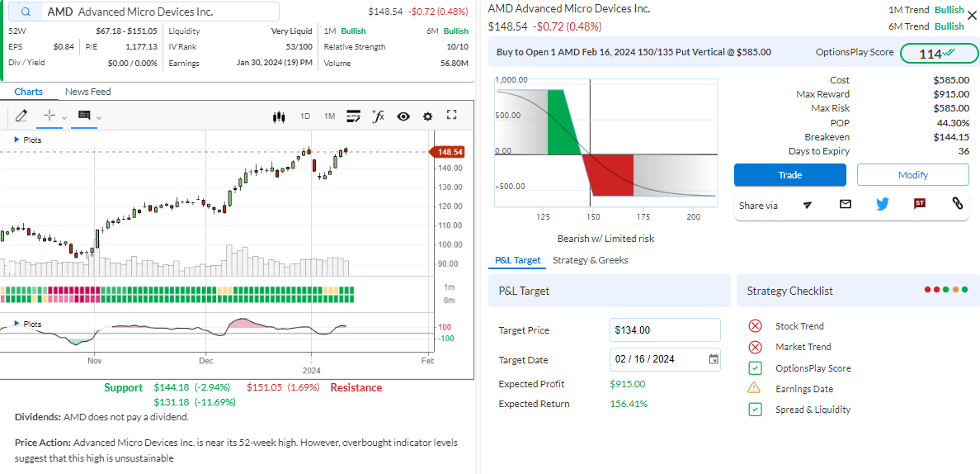Click Earnings Date warning triangle icon
Screen dimensions: 980x474
pyautogui.click(x=754, y=388)
